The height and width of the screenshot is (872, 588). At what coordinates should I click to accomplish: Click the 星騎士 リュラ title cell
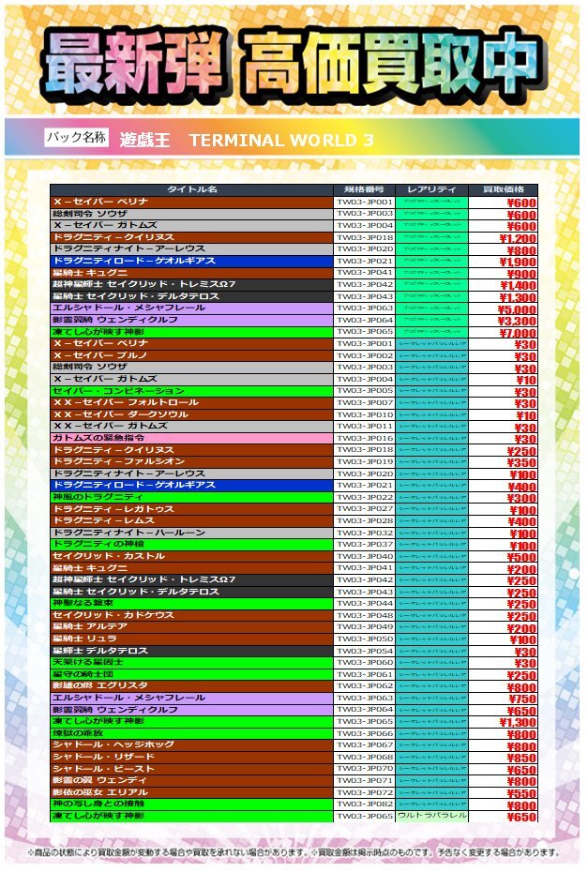[192, 639]
